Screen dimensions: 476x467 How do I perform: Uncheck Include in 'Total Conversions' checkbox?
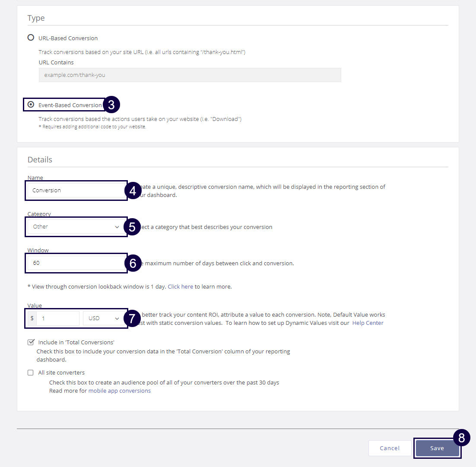(31, 342)
